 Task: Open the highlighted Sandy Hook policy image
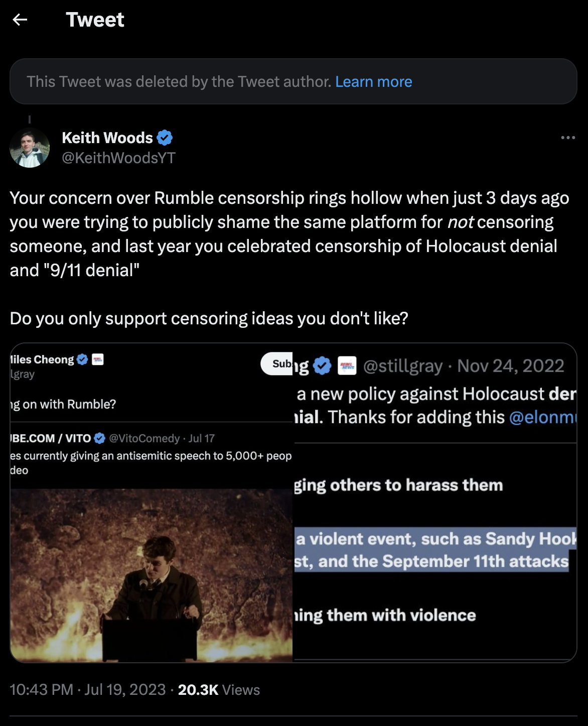point(434,550)
